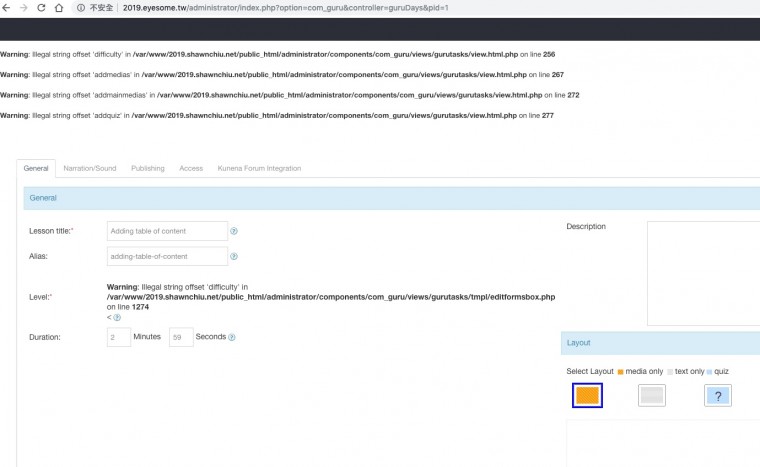The height and width of the screenshot is (467, 760).
Task: Open the Publishing tab
Action: click(148, 168)
